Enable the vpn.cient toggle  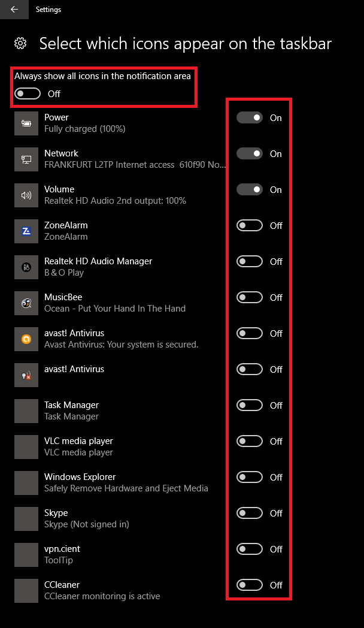click(x=250, y=549)
